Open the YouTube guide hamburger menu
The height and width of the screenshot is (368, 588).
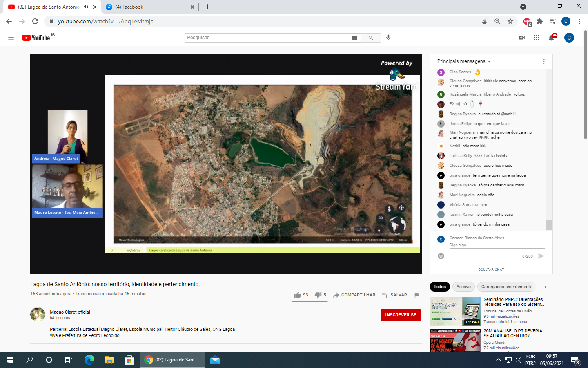pos(11,38)
